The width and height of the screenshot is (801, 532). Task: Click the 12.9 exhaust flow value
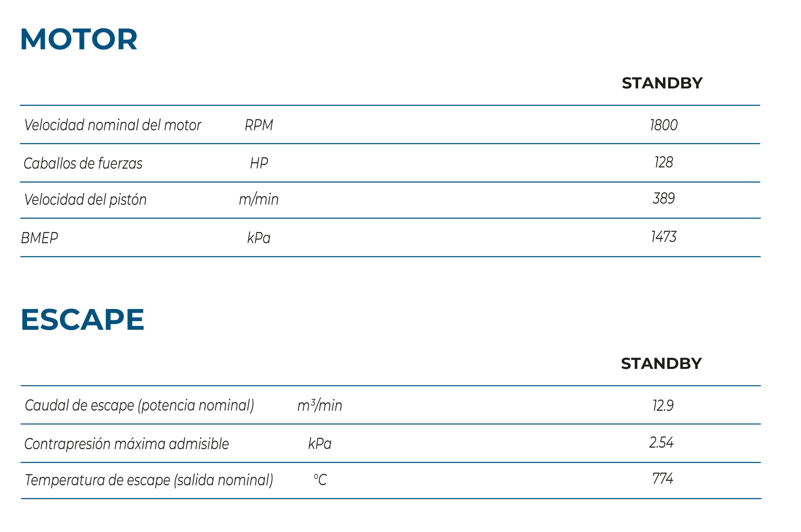point(663,405)
